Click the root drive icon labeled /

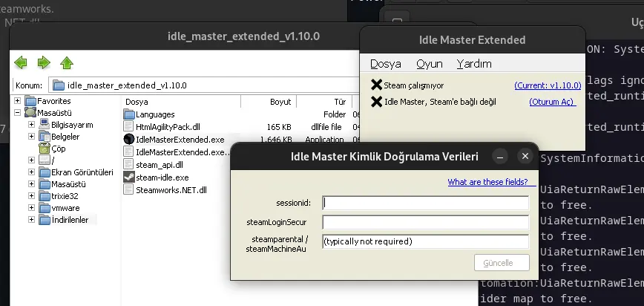coord(45,160)
